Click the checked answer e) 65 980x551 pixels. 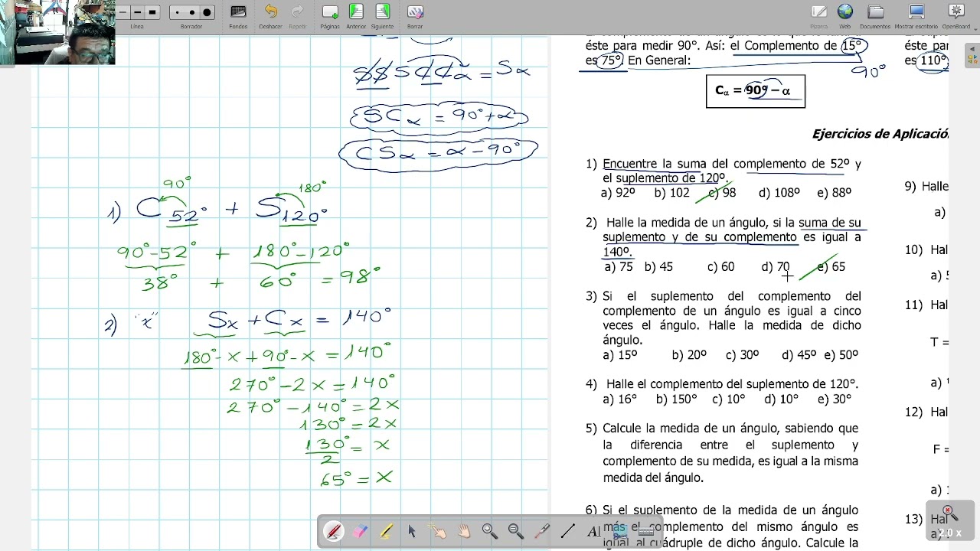[831, 267]
